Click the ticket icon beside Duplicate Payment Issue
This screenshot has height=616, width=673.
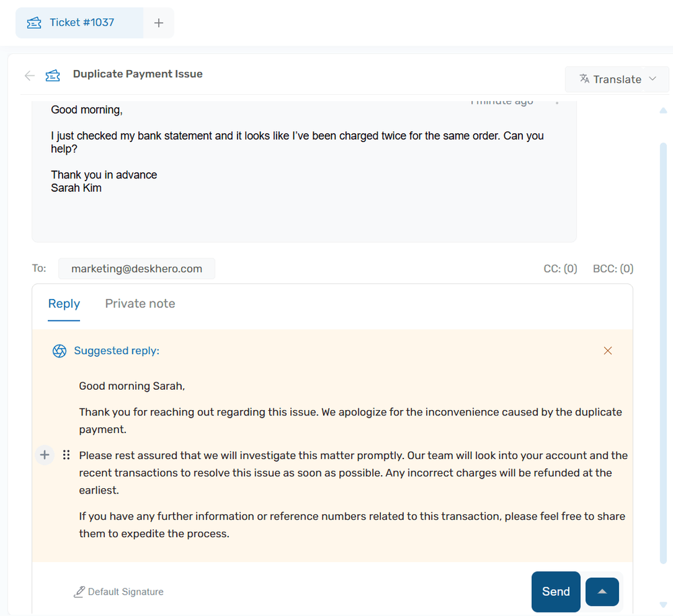pyautogui.click(x=52, y=75)
